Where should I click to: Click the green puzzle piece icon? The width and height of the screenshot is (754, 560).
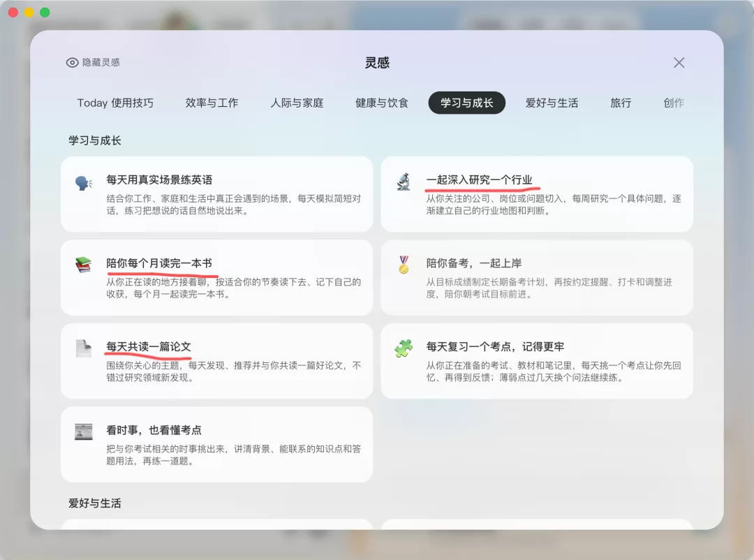pyautogui.click(x=404, y=348)
